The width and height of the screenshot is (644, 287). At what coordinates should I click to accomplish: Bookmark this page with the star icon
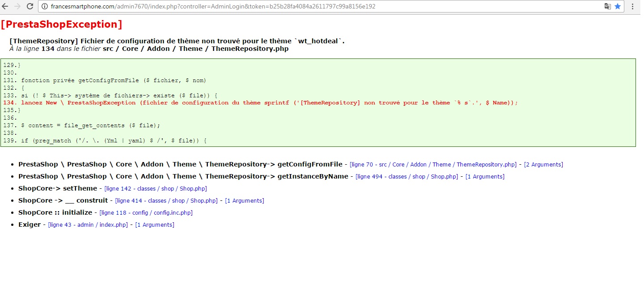(618, 6)
